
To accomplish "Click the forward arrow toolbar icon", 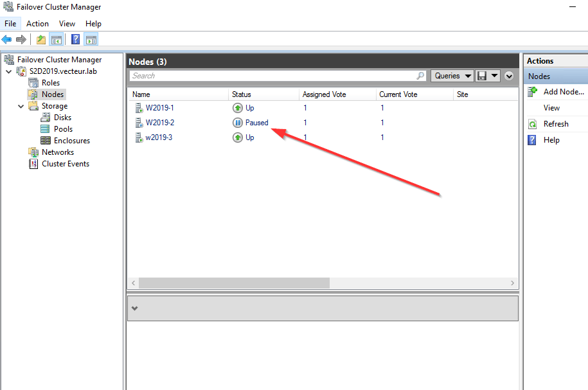I will pos(21,40).
